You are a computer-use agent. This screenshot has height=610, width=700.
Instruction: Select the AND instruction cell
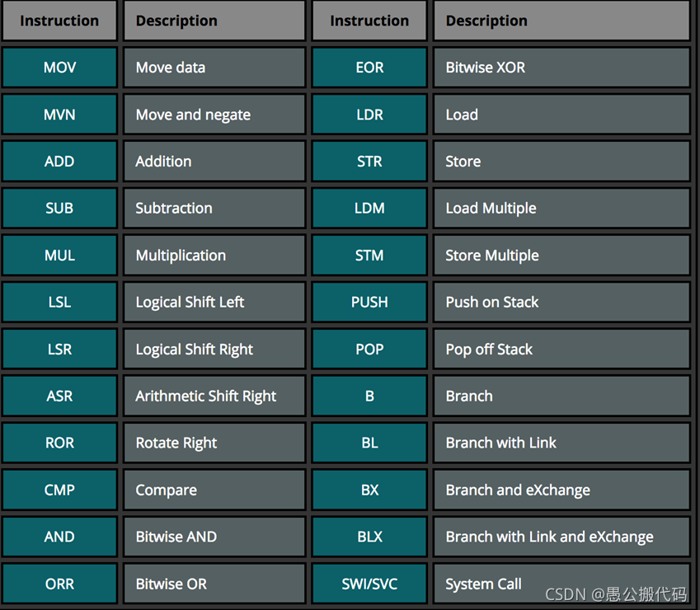click(59, 537)
